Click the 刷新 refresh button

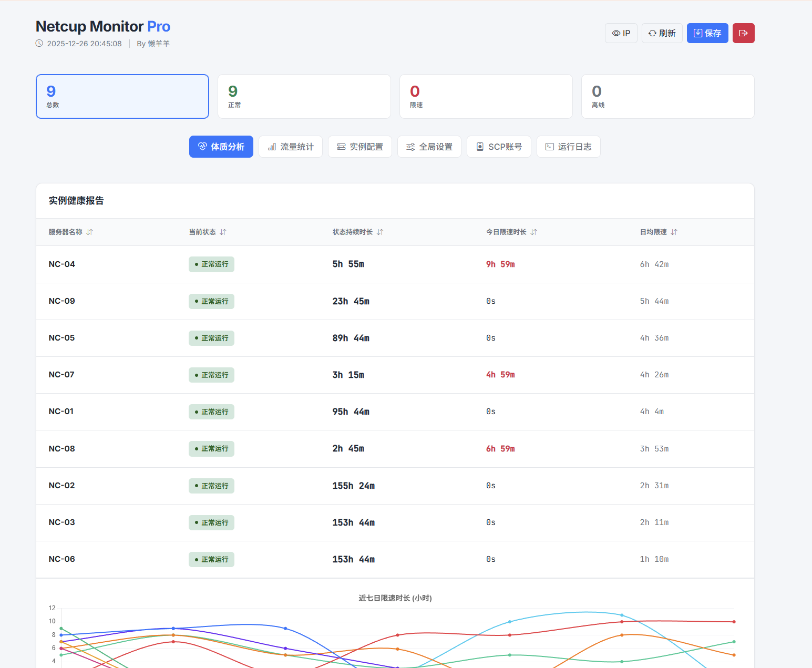(x=662, y=33)
